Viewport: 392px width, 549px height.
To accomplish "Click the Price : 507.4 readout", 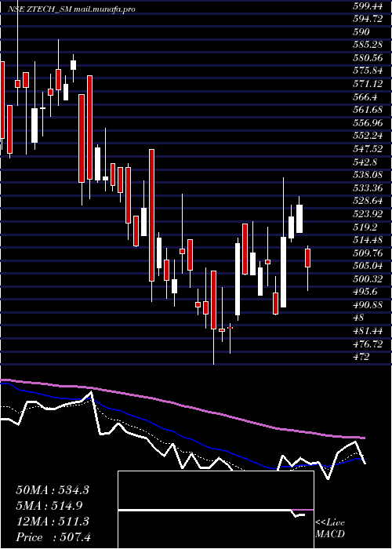I will pos(53,537).
